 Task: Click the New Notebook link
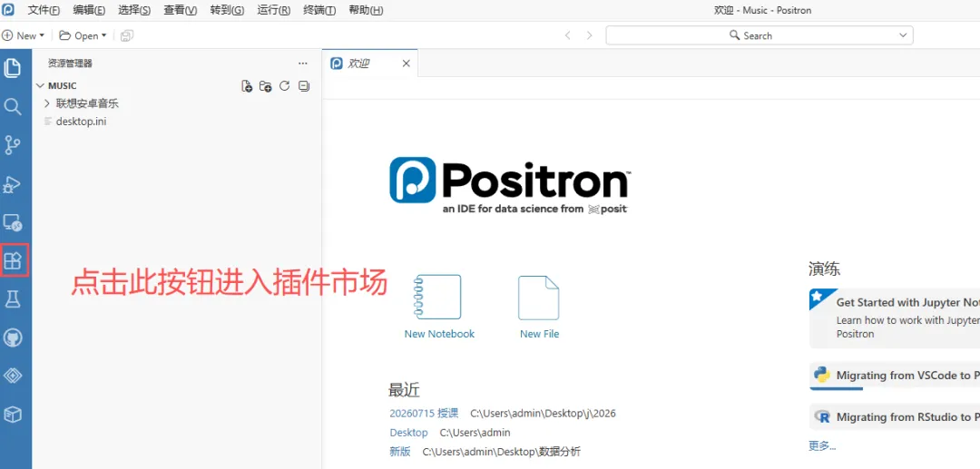click(439, 334)
